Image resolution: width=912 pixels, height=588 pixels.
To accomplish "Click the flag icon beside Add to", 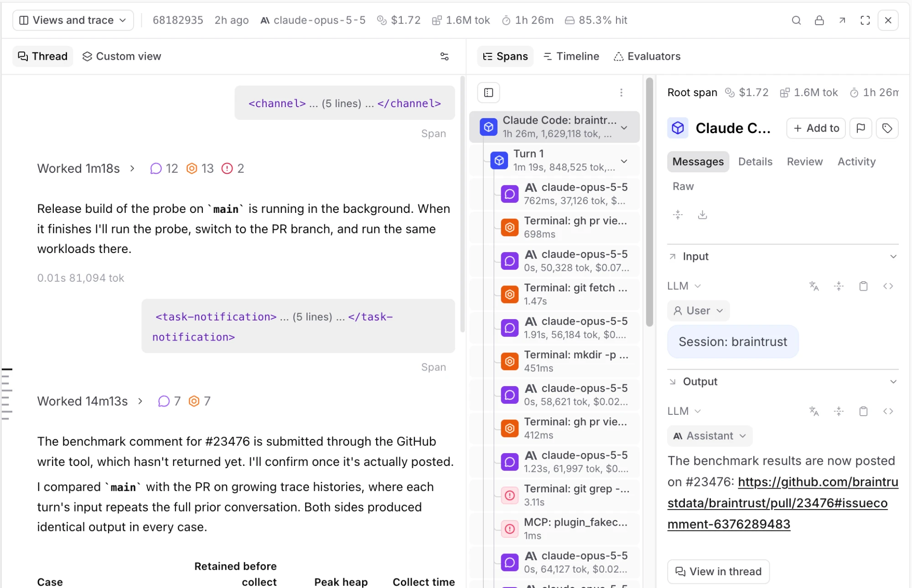I will tap(861, 128).
